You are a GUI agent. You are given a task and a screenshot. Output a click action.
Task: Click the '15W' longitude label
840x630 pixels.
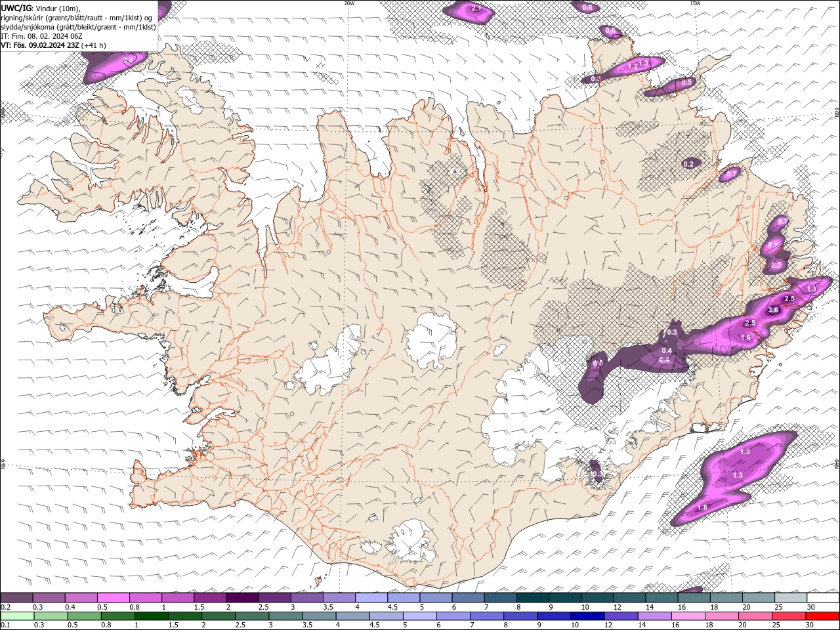(x=695, y=3)
